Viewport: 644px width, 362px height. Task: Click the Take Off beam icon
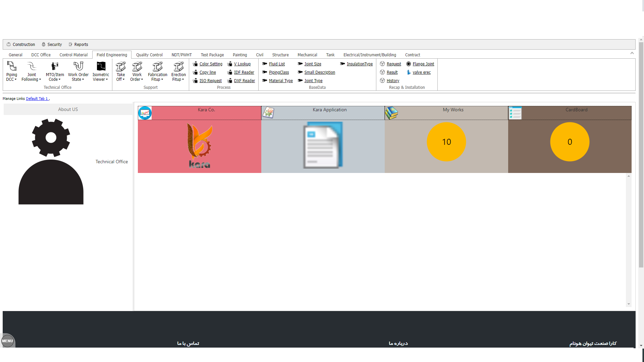(121, 66)
